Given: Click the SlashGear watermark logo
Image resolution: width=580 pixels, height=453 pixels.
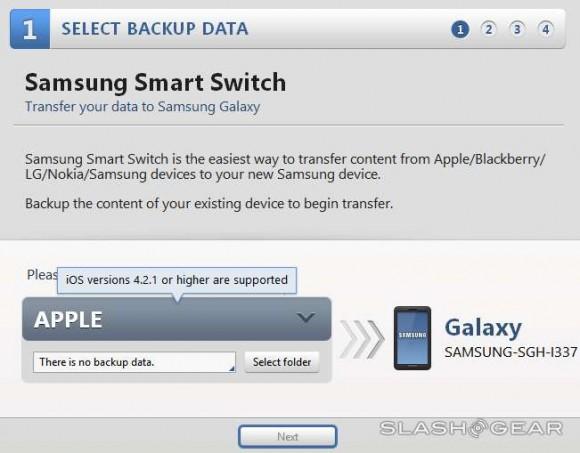Looking at the screenshot, I should click(471, 429).
